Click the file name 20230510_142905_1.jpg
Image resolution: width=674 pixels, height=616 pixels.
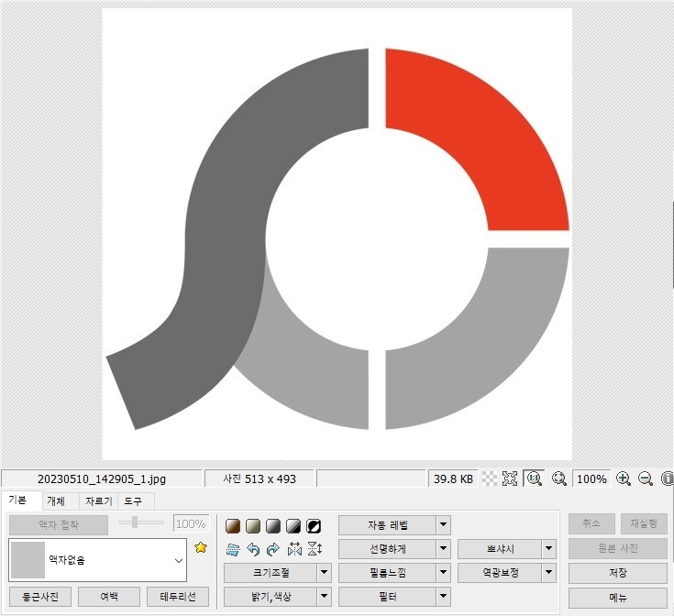pyautogui.click(x=102, y=478)
